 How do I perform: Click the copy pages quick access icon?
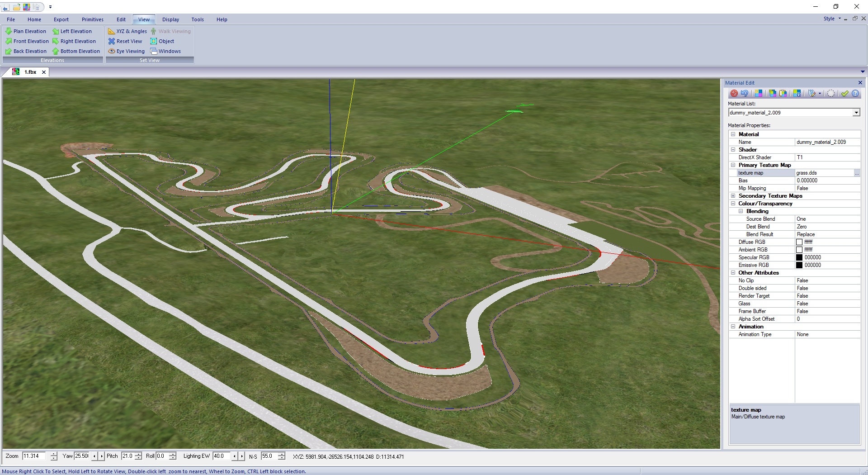click(x=37, y=7)
